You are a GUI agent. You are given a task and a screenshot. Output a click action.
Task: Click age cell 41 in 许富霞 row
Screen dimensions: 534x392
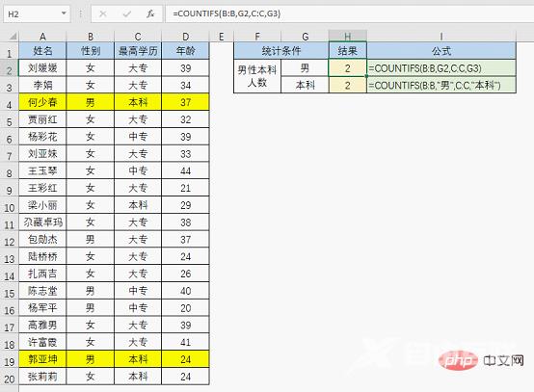click(x=185, y=342)
